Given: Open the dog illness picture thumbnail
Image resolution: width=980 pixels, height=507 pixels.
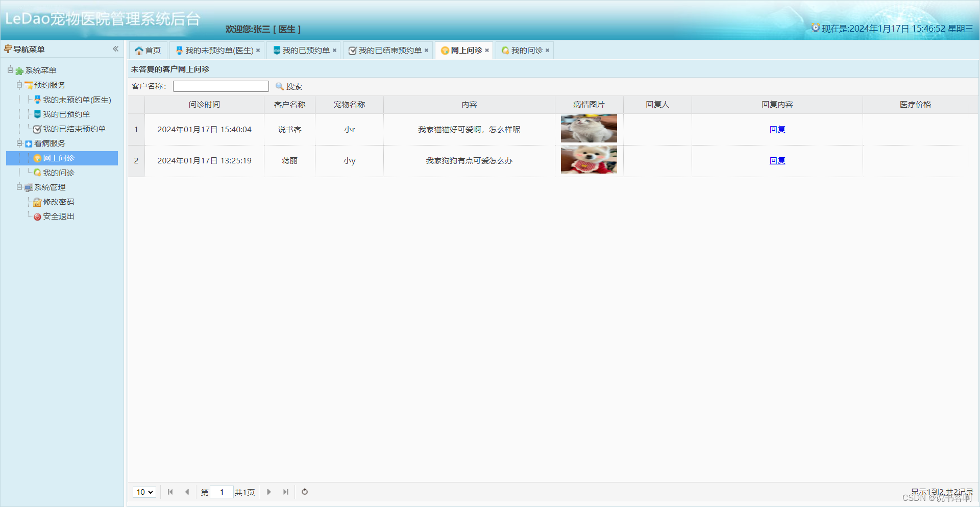Looking at the screenshot, I should 589,160.
